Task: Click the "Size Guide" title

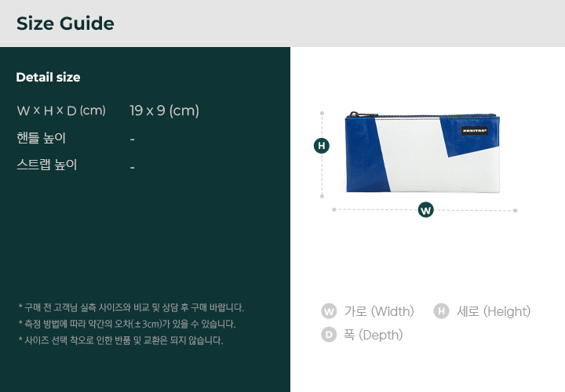Action: point(65,24)
